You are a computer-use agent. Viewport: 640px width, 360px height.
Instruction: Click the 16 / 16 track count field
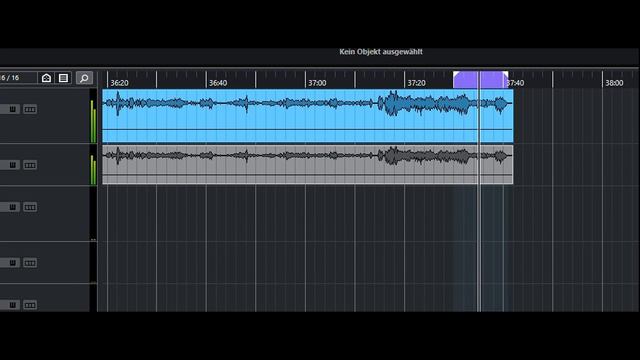click(x=18, y=78)
